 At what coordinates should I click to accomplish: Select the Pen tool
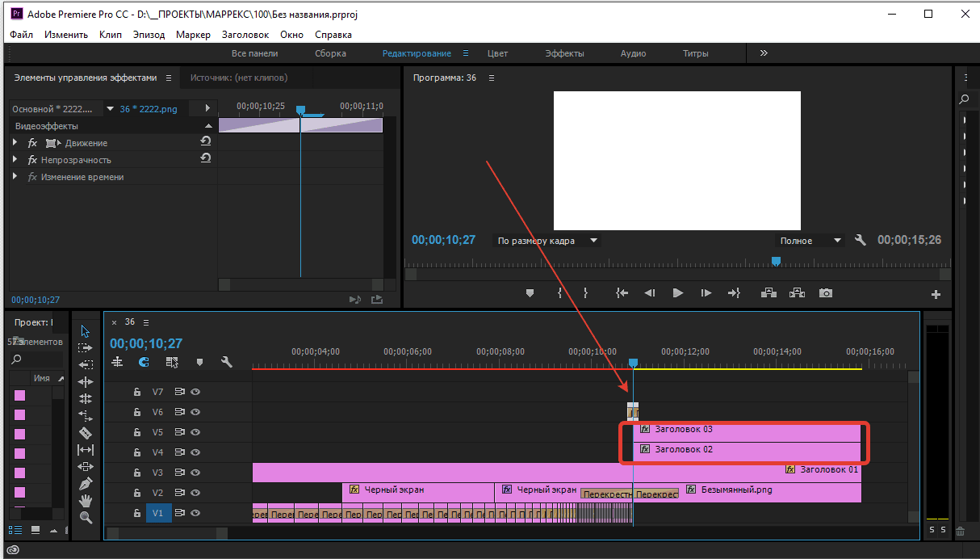(86, 484)
